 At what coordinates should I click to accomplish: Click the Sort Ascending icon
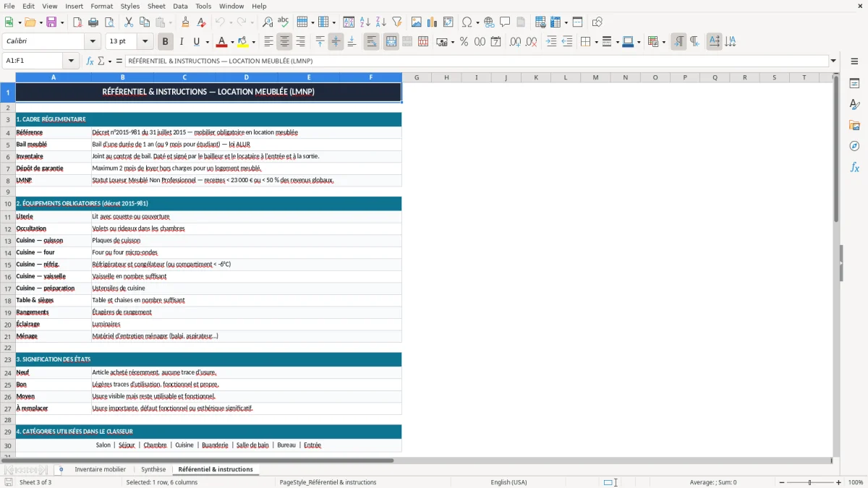[365, 22]
